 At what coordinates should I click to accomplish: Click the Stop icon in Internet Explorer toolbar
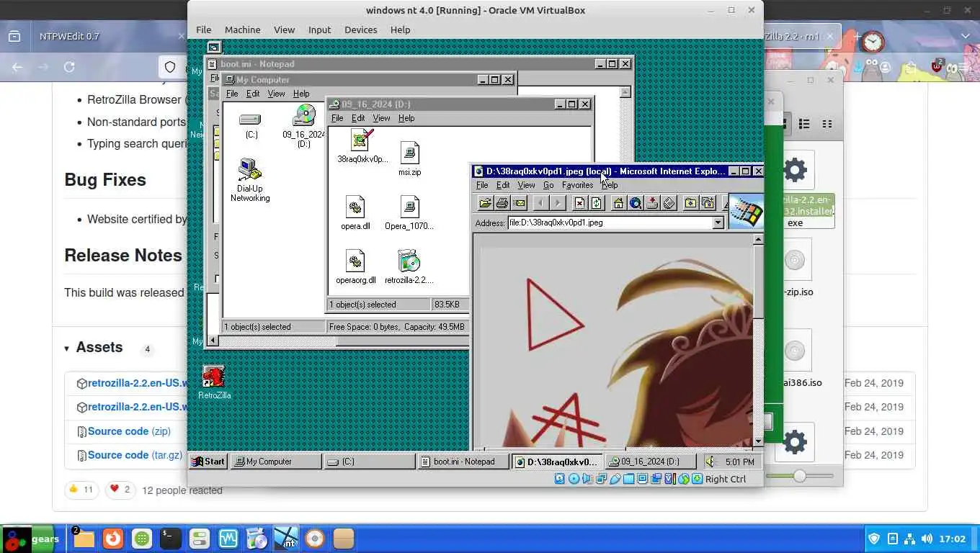tap(579, 204)
